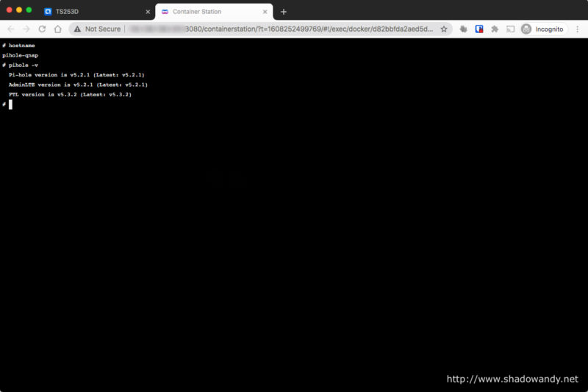Screen dimensions: 588x392
Task: Click the browser forward arrow
Action: pyautogui.click(x=26, y=29)
